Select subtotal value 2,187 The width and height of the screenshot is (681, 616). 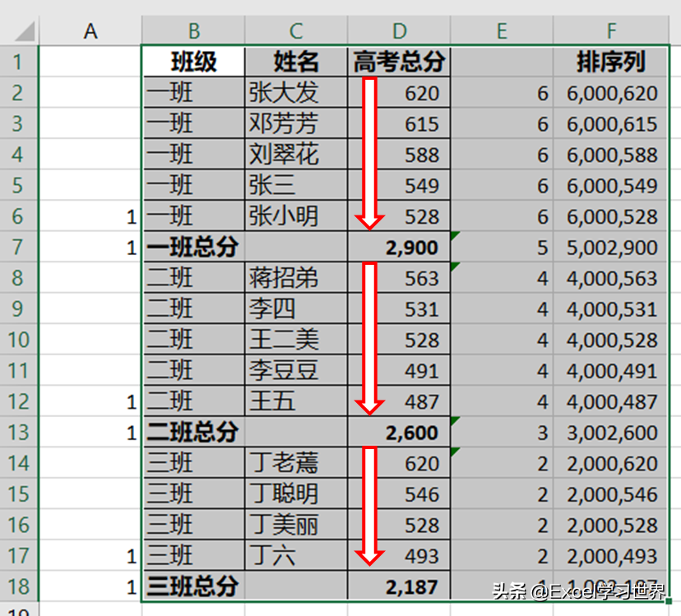(x=399, y=586)
